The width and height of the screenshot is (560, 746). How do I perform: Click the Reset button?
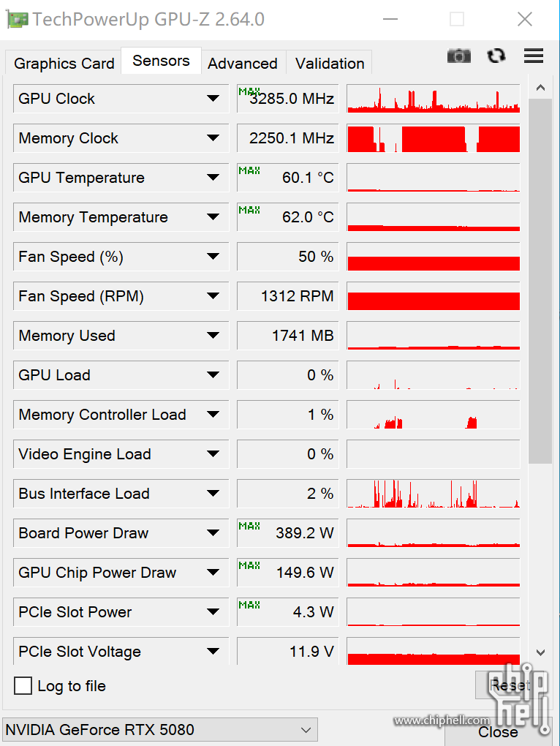click(509, 685)
